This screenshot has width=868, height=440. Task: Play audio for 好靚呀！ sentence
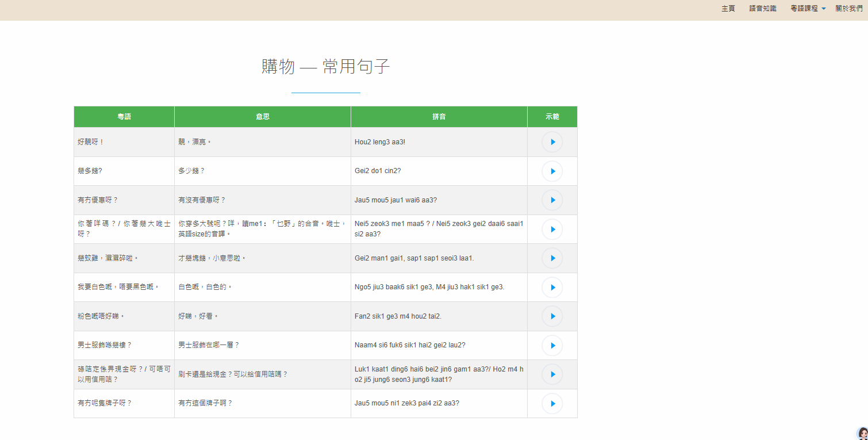tap(552, 142)
